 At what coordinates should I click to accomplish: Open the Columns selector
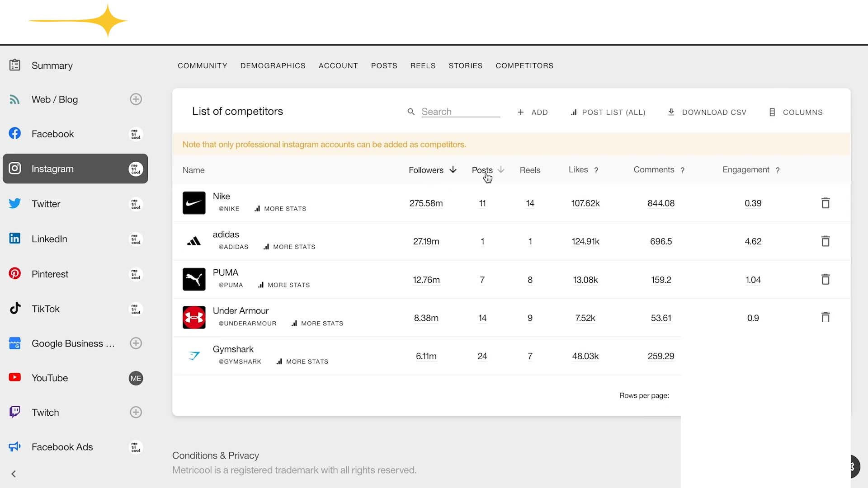(x=796, y=112)
